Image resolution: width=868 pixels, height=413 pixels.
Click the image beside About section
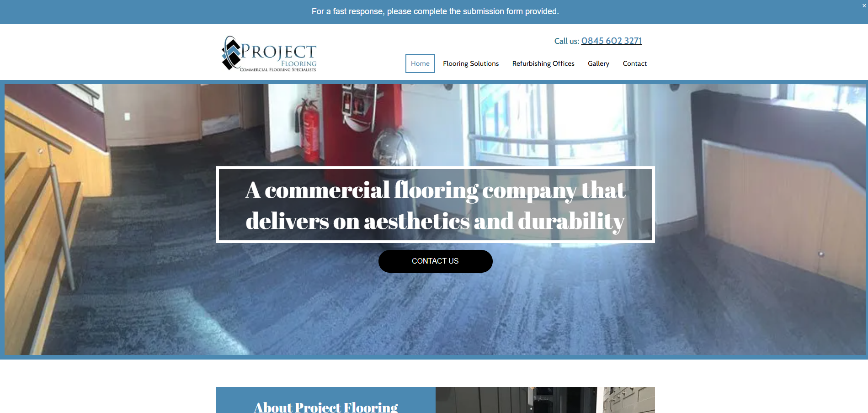click(545, 400)
